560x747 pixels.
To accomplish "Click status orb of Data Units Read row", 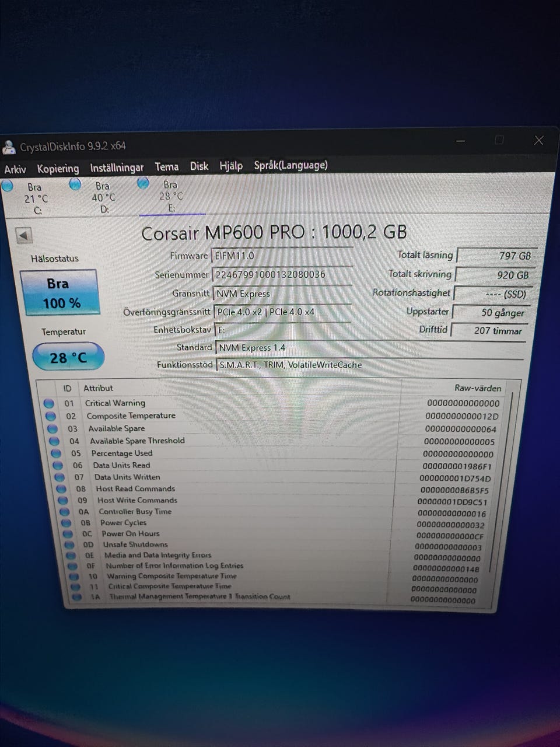I will point(58,466).
